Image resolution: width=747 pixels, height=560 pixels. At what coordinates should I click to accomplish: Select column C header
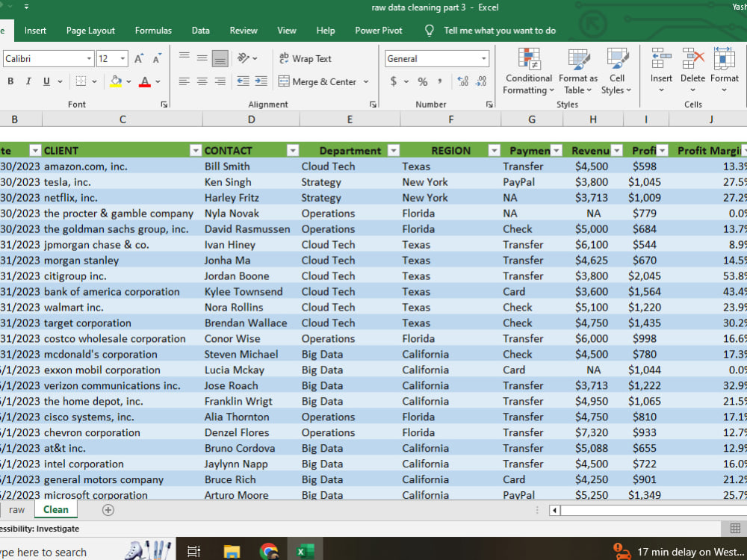[x=123, y=119]
